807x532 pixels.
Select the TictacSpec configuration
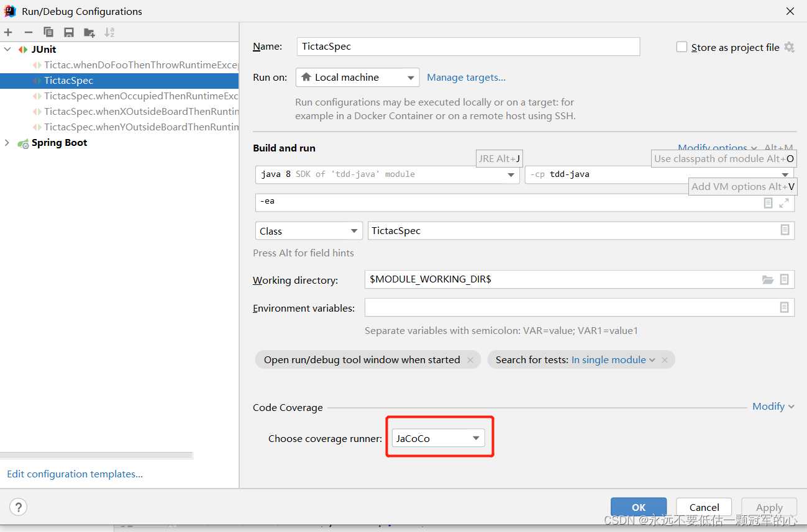coord(119,81)
